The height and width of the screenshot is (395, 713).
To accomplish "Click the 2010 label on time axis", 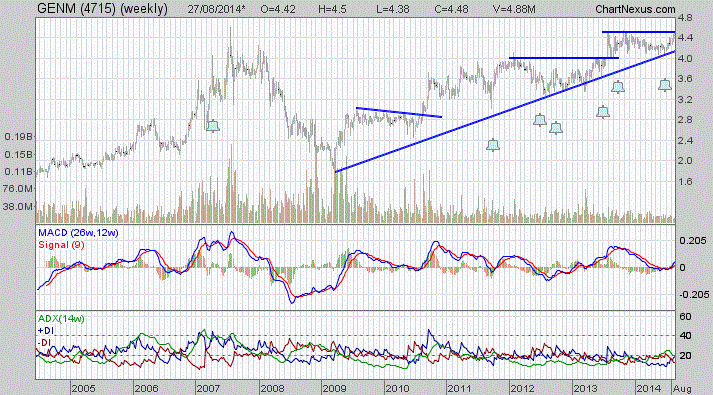I will [x=397, y=389].
